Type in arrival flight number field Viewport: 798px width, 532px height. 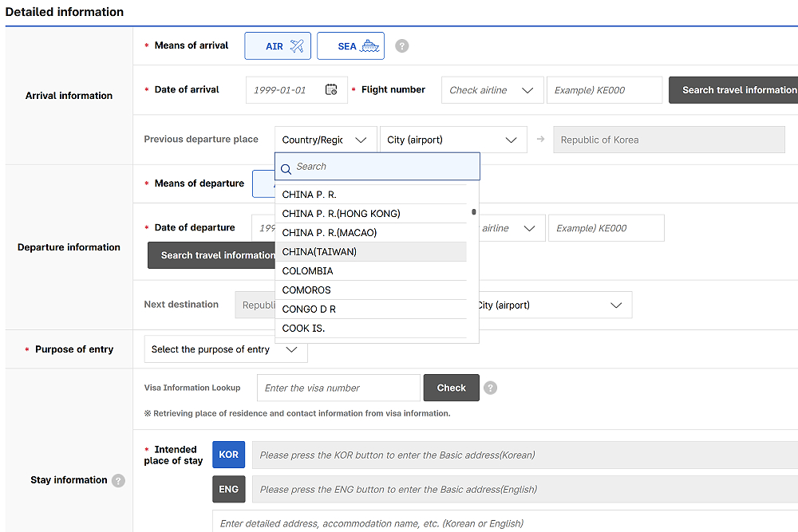604,90
